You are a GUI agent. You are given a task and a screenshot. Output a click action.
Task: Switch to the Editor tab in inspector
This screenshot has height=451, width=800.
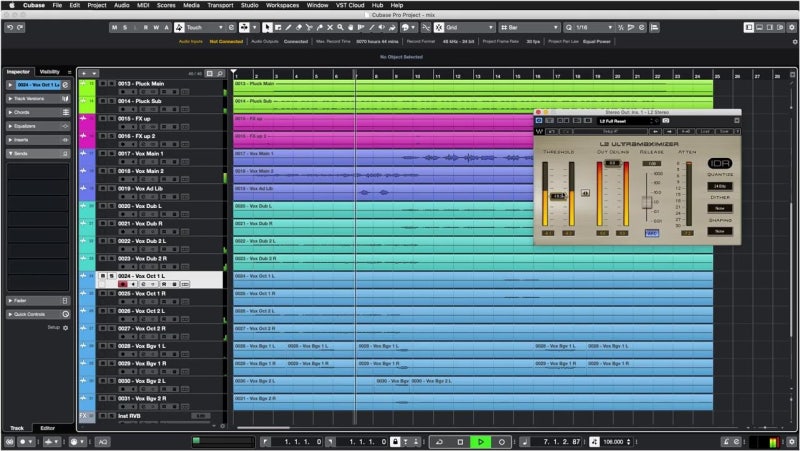[x=47, y=429]
